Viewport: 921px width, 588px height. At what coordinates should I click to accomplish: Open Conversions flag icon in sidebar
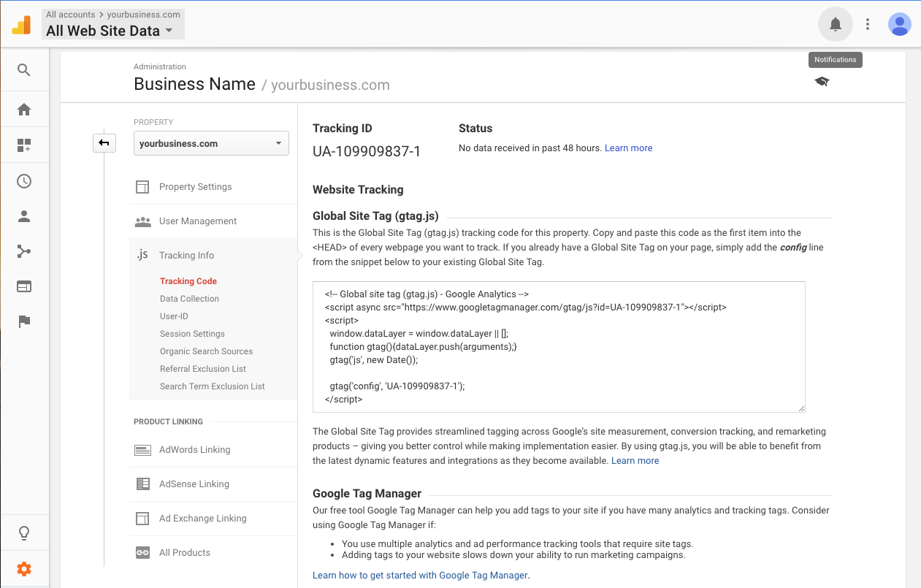(x=24, y=322)
